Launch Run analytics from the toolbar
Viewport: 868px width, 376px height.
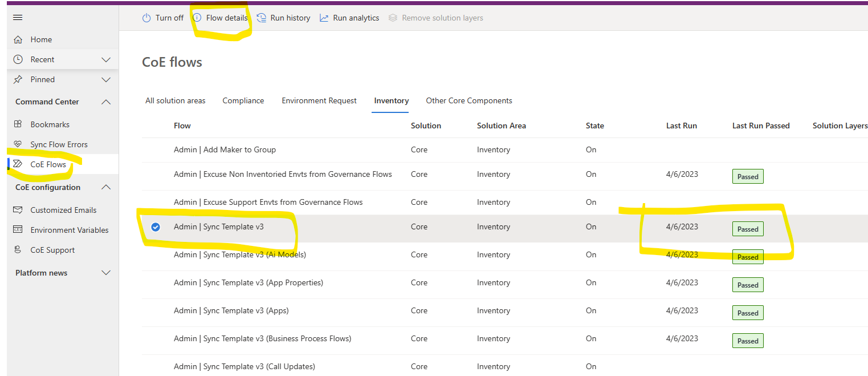[x=349, y=18]
